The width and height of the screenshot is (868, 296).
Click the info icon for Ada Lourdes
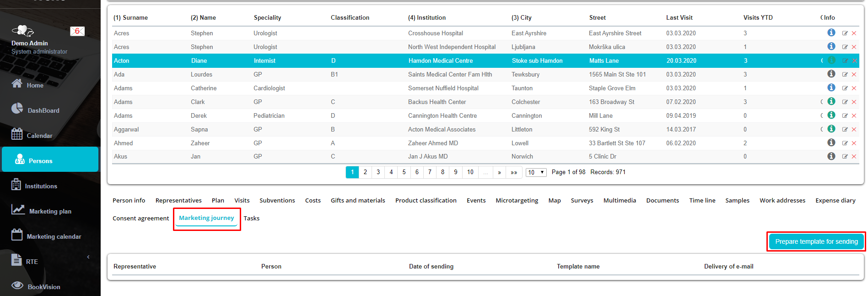(831, 74)
